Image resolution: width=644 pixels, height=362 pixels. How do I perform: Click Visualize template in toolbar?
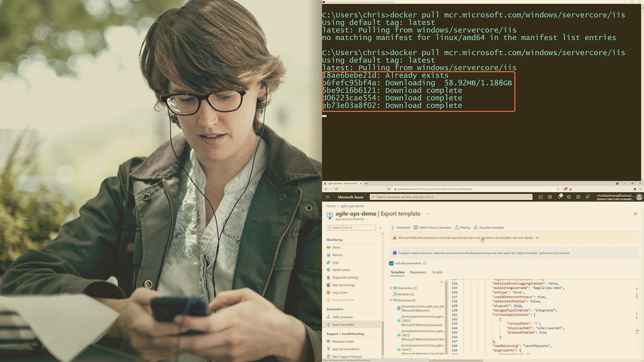pos(489,227)
